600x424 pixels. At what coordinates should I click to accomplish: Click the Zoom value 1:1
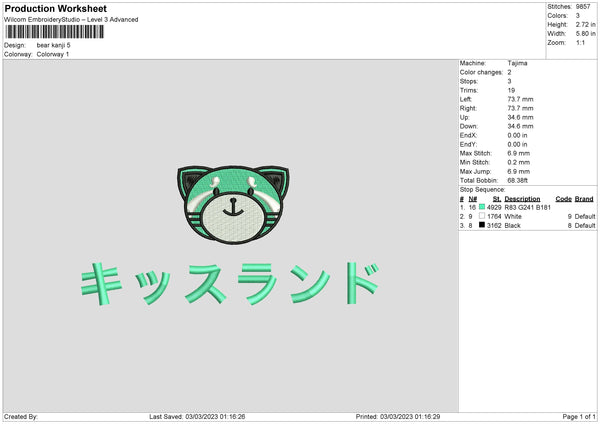[580, 43]
